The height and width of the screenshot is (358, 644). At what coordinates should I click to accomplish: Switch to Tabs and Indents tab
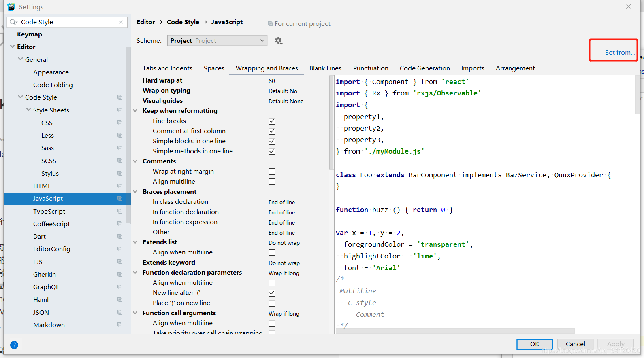167,68
